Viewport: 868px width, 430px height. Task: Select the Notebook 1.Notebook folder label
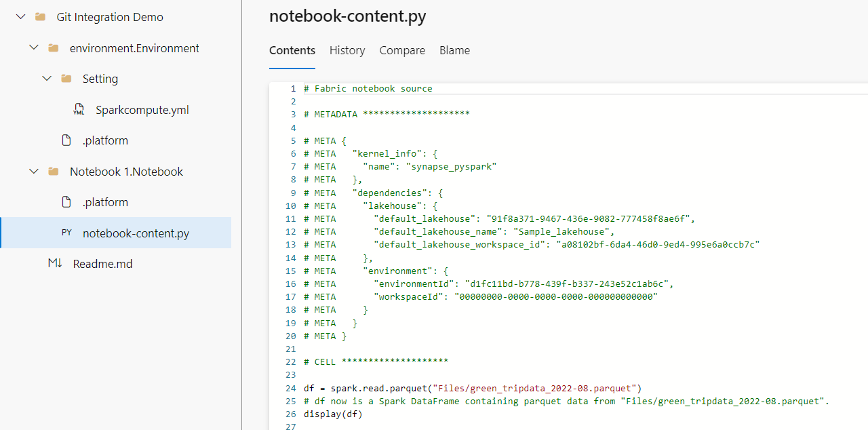click(126, 172)
